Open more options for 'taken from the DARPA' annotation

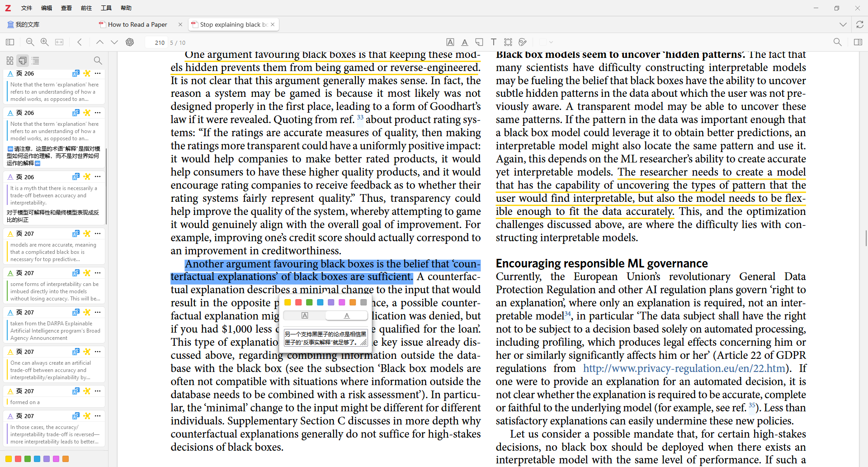click(98, 312)
